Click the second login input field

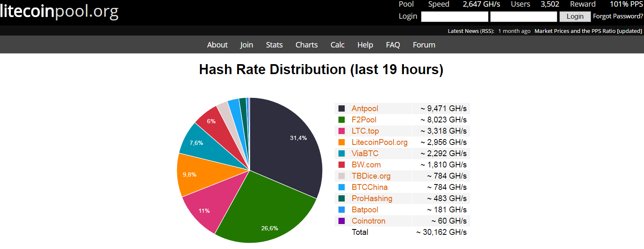[x=524, y=17]
